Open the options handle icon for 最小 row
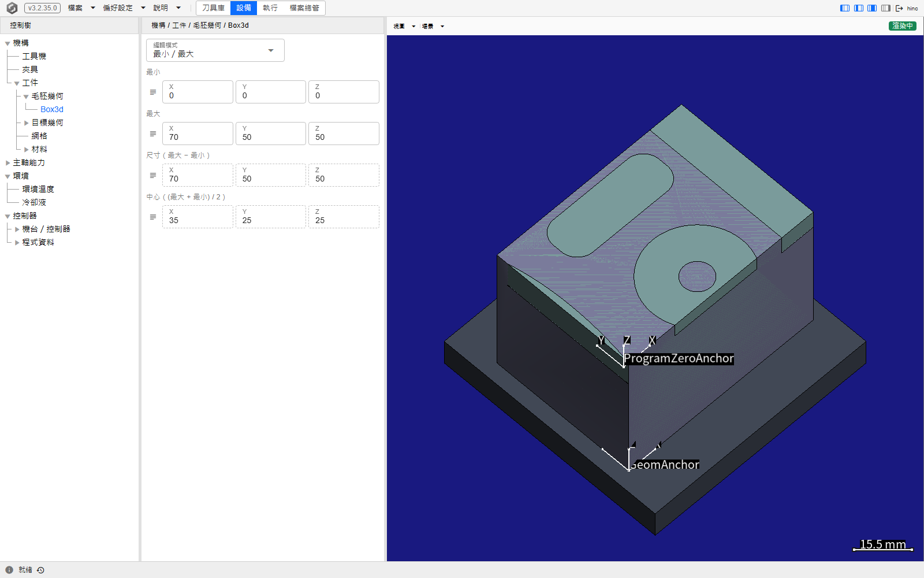Screen dimensions: 924x578 (153, 92)
